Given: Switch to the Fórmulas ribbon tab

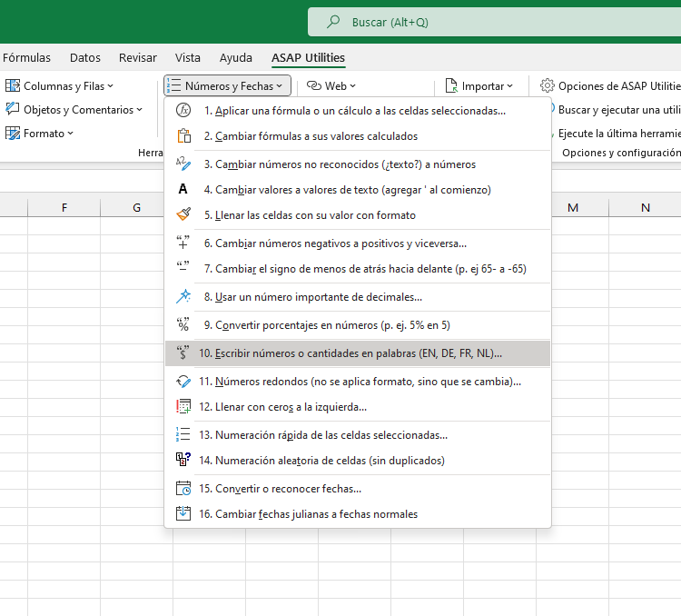Looking at the screenshot, I should (x=26, y=57).
